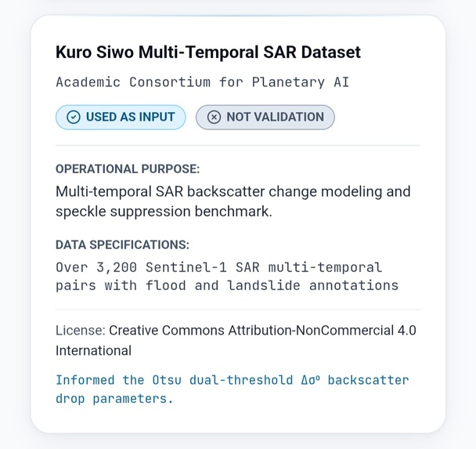The width and height of the screenshot is (476, 449).
Task: Select the USED AS INPUT badge
Action: pos(121,118)
